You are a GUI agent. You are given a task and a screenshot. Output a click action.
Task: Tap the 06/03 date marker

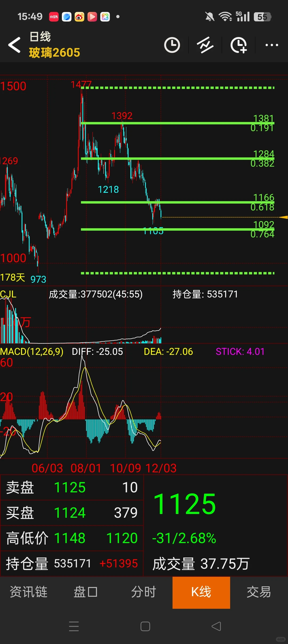47,468
